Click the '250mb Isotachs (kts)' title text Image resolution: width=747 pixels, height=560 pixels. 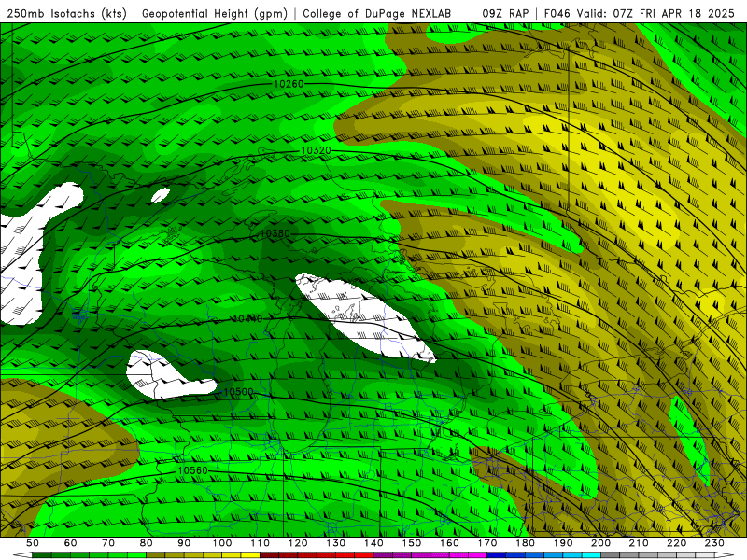coord(67,14)
